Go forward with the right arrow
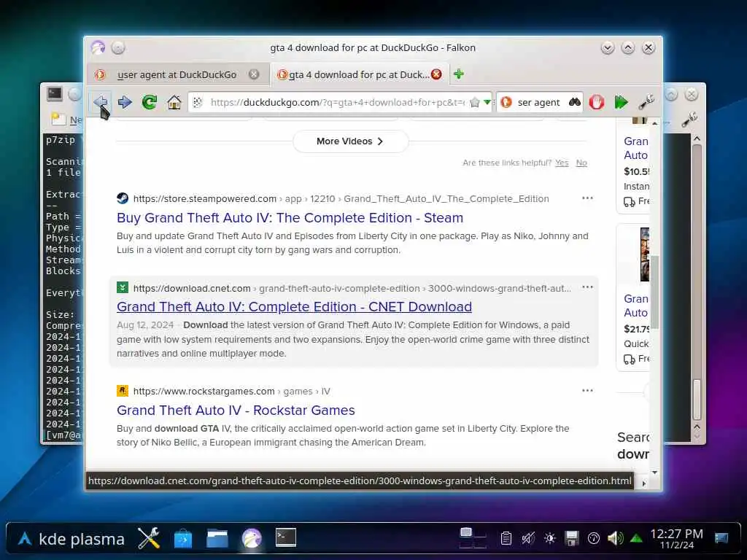The width and height of the screenshot is (747, 560). coord(125,102)
